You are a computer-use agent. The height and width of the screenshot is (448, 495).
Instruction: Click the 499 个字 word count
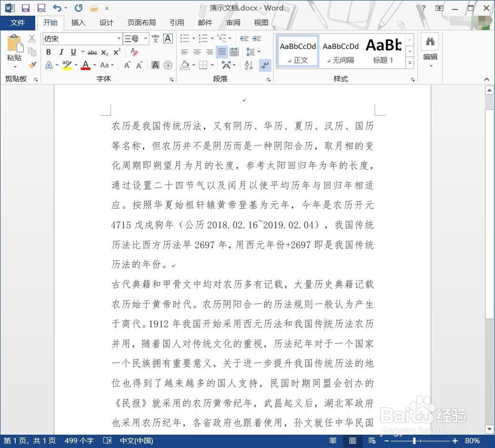pyautogui.click(x=79, y=441)
